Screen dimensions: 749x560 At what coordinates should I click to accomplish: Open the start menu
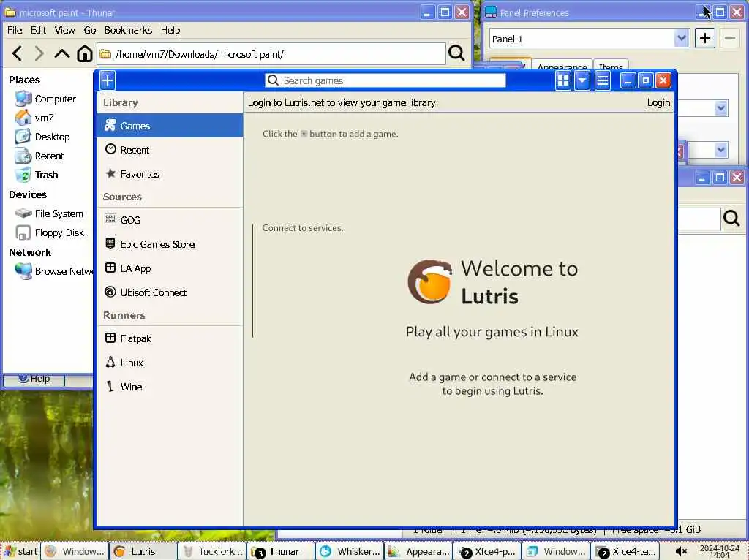click(x=20, y=551)
